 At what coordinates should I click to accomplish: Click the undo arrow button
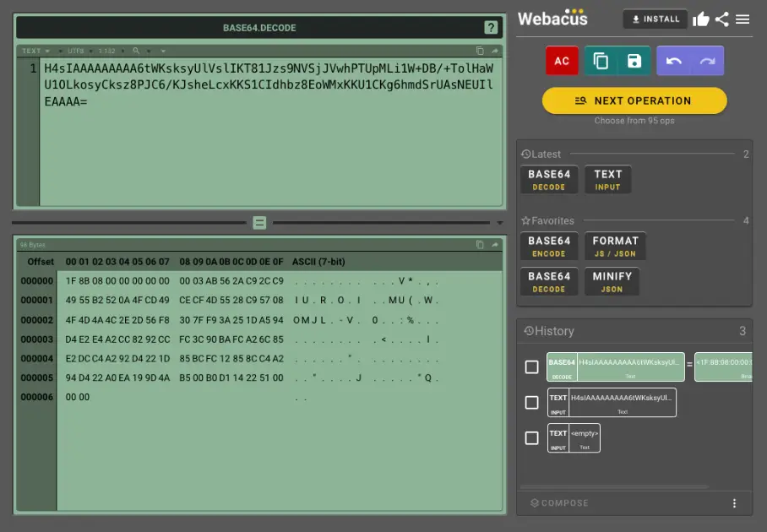[x=673, y=61]
